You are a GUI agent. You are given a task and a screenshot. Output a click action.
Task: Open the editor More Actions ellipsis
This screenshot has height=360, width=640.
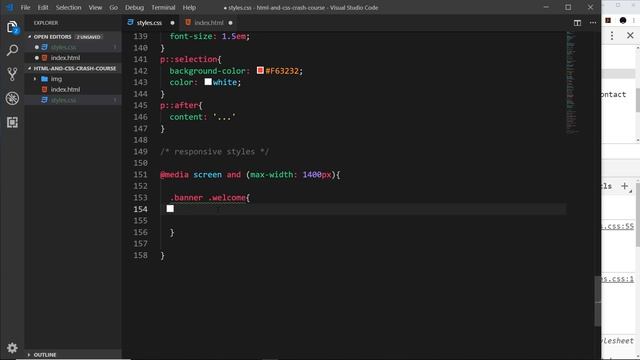click(x=593, y=23)
